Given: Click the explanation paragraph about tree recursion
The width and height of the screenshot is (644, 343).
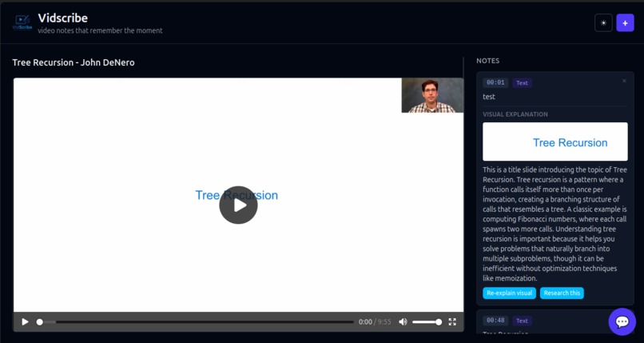Looking at the screenshot, I should click(555, 224).
